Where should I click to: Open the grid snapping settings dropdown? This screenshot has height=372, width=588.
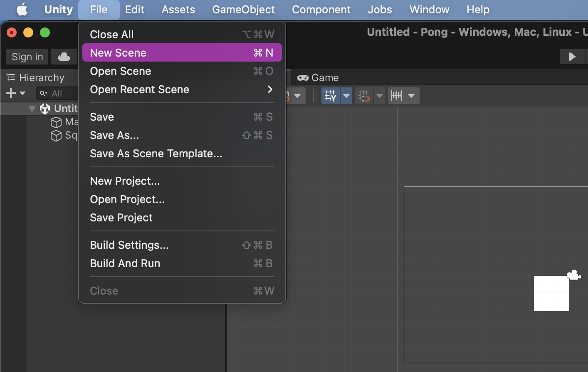click(380, 96)
